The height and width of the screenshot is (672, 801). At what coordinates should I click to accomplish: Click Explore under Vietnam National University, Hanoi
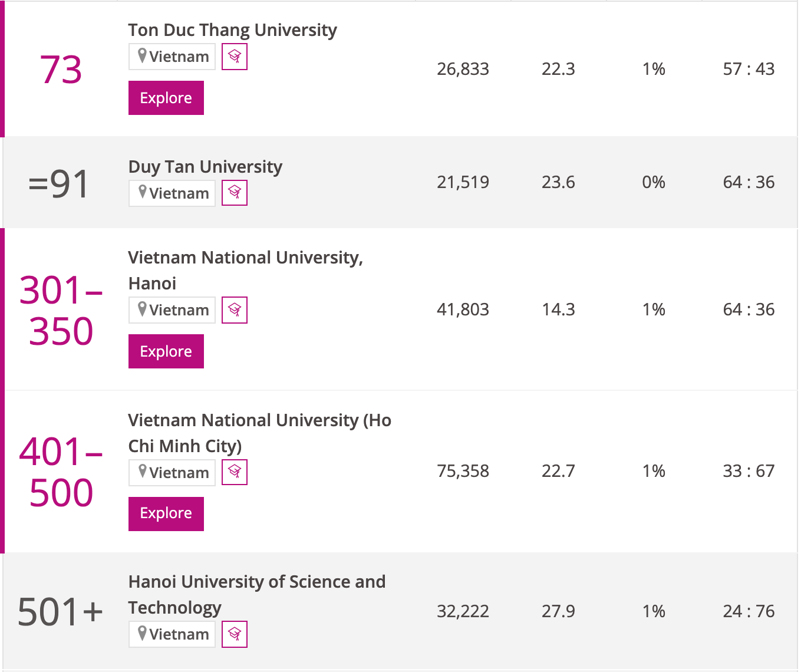pyautogui.click(x=166, y=351)
